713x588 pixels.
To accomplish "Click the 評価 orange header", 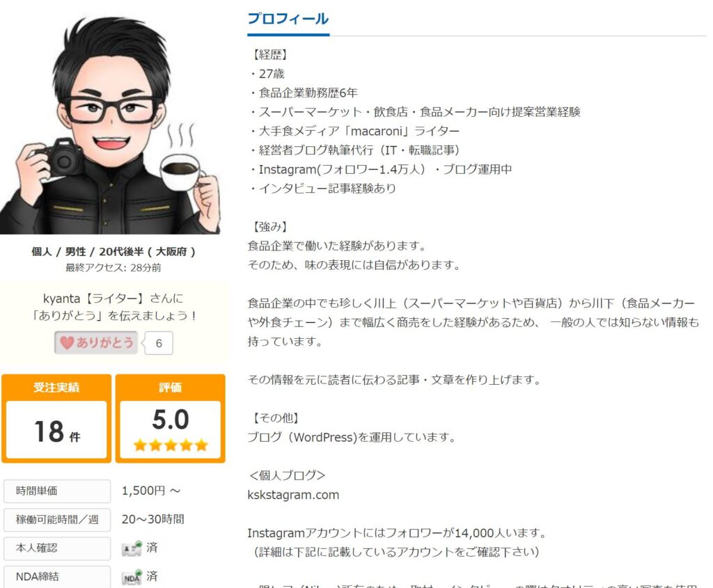I will [x=171, y=387].
